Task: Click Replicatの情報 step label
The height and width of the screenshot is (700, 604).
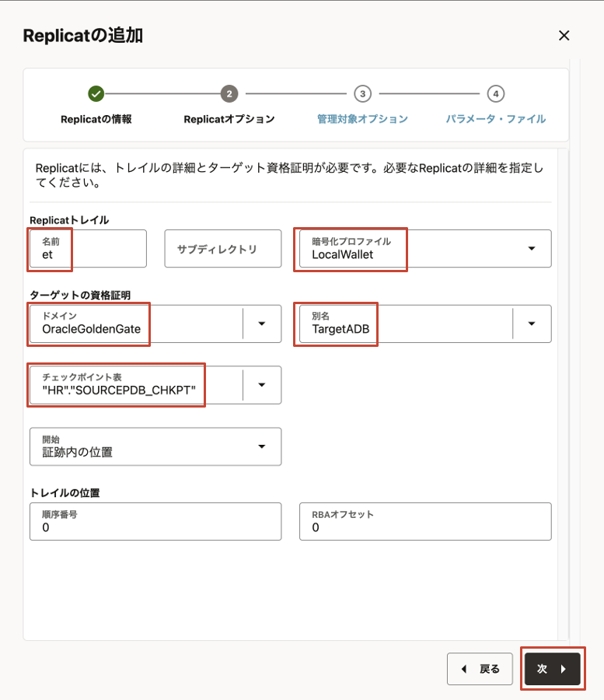Action: 96,119
